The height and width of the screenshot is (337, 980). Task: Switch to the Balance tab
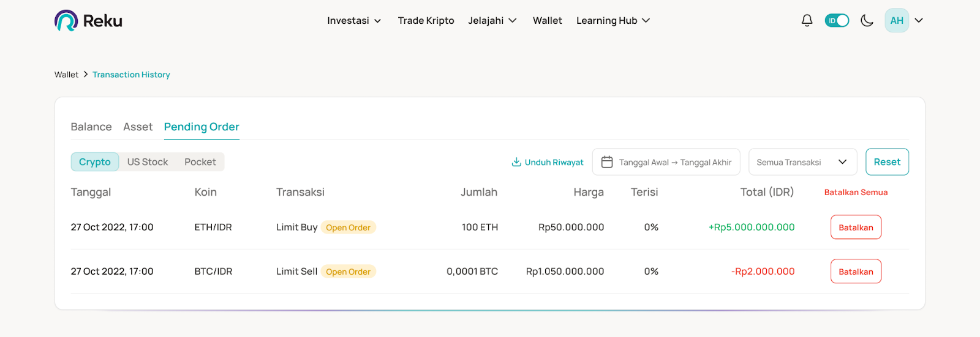click(x=91, y=127)
